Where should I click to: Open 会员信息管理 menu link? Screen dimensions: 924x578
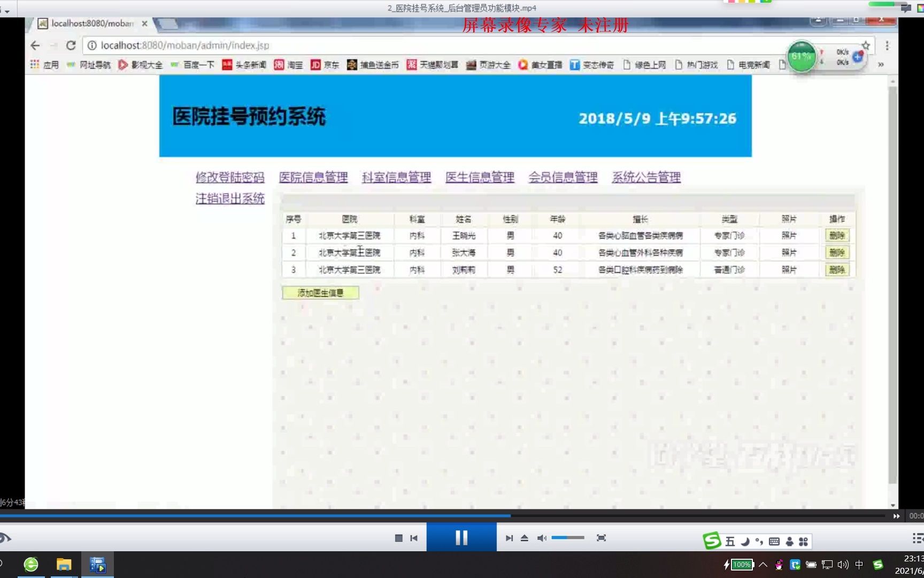(x=563, y=177)
